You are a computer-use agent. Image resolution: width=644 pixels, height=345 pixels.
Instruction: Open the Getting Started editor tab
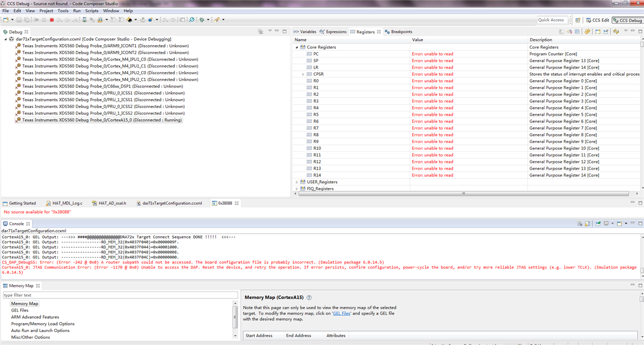[19, 203]
